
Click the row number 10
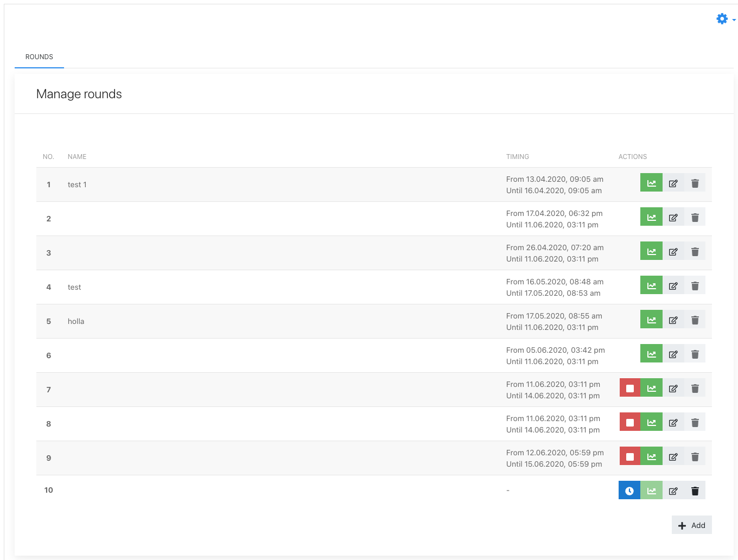49,490
